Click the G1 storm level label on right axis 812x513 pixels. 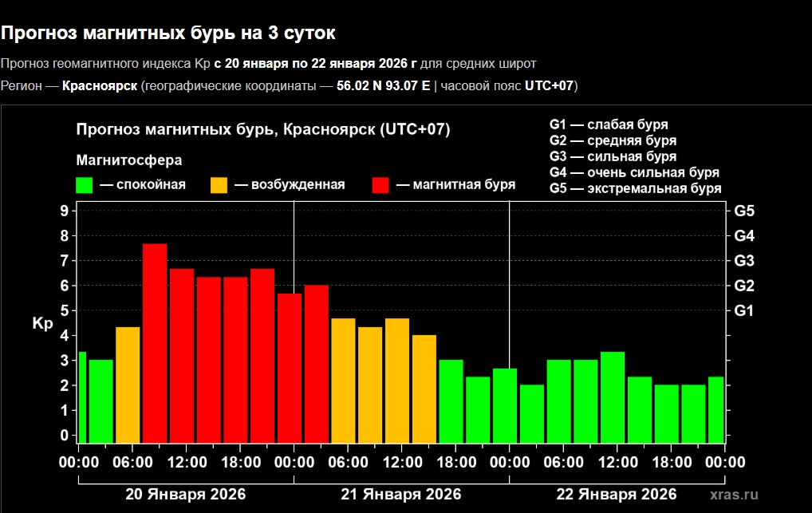coord(744,310)
